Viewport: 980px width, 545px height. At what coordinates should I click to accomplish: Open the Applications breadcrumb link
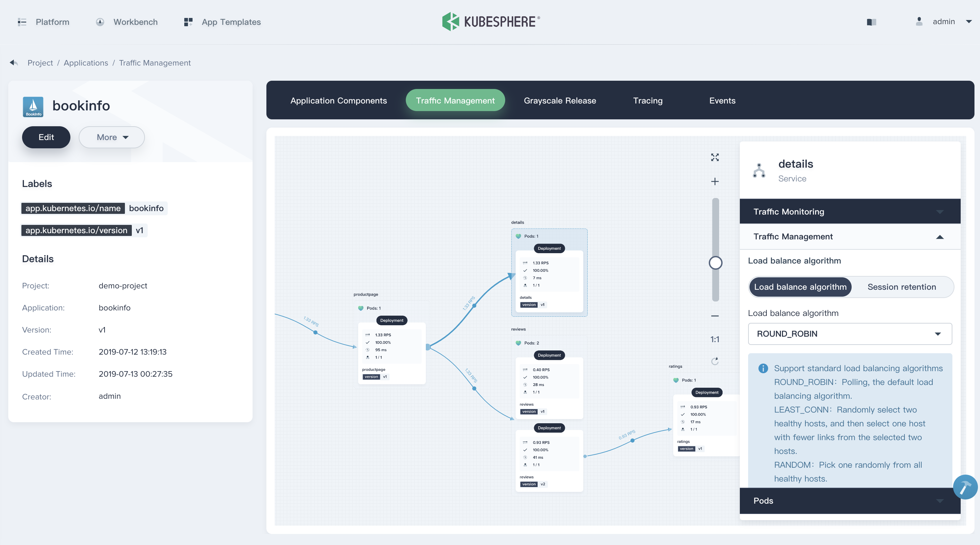point(86,63)
